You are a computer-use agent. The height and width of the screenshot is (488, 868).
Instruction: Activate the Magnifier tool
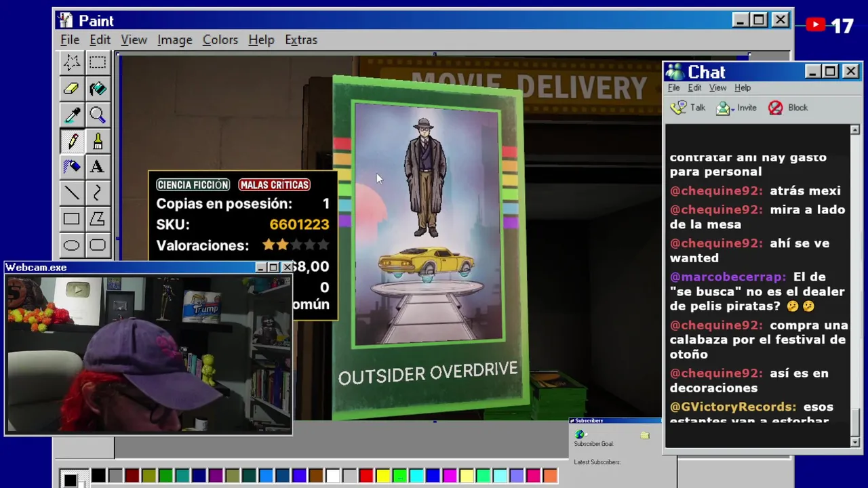pyautogui.click(x=97, y=115)
